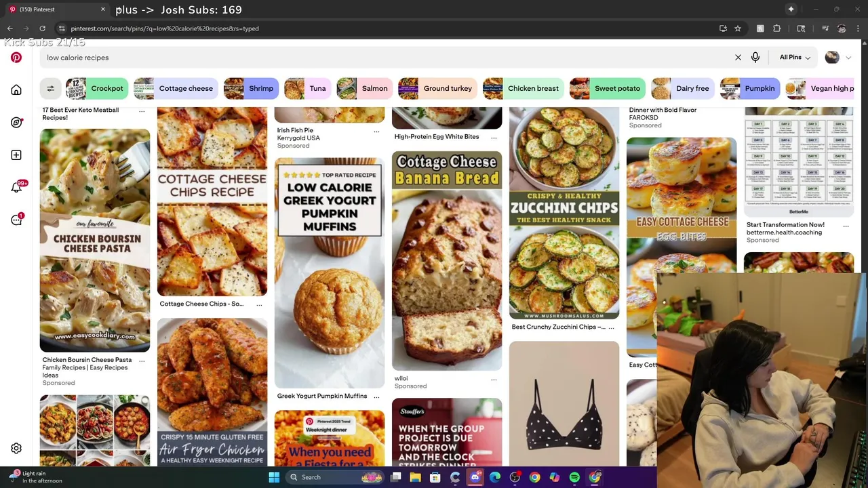Open the Best Crunchy Zucchini Chips title link
This screenshot has width=868, height=488.
click(559, 327)
